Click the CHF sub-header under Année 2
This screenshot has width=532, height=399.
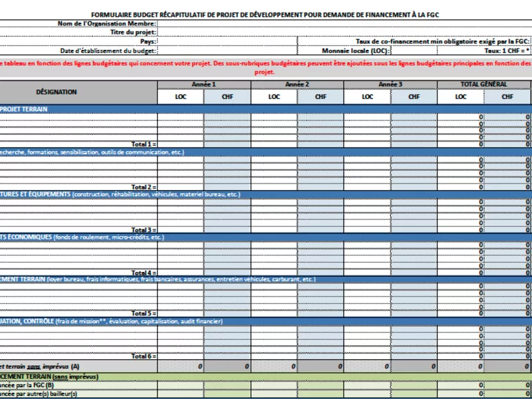[321, 96]
